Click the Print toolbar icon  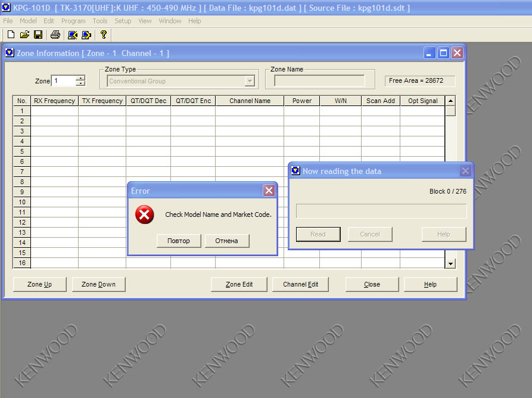click(55, 35)
